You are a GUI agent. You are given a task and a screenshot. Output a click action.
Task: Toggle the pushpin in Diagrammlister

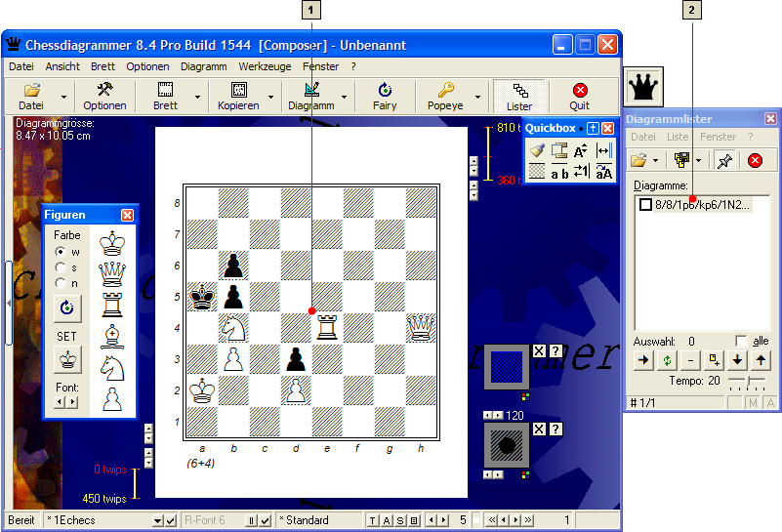point(724,160)
